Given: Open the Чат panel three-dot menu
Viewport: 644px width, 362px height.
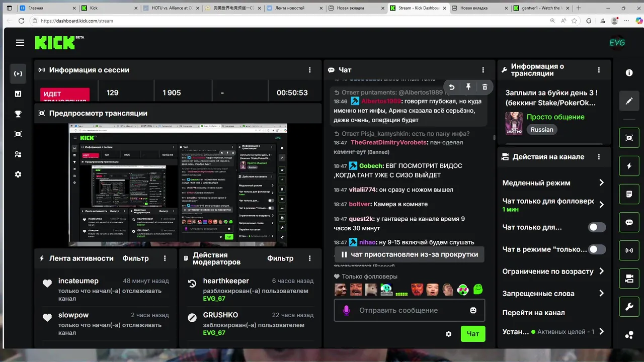Looking at the screenshot, I should click(x=483, y=70).
